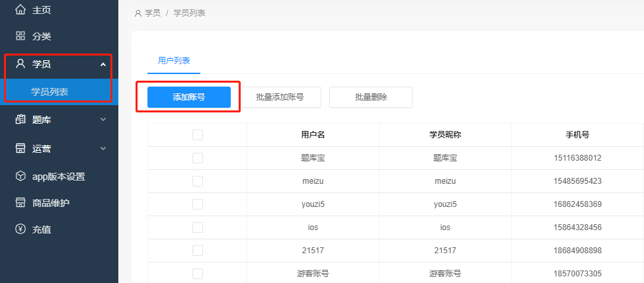Expand the 题库 menu chevron

click(103, 120)
